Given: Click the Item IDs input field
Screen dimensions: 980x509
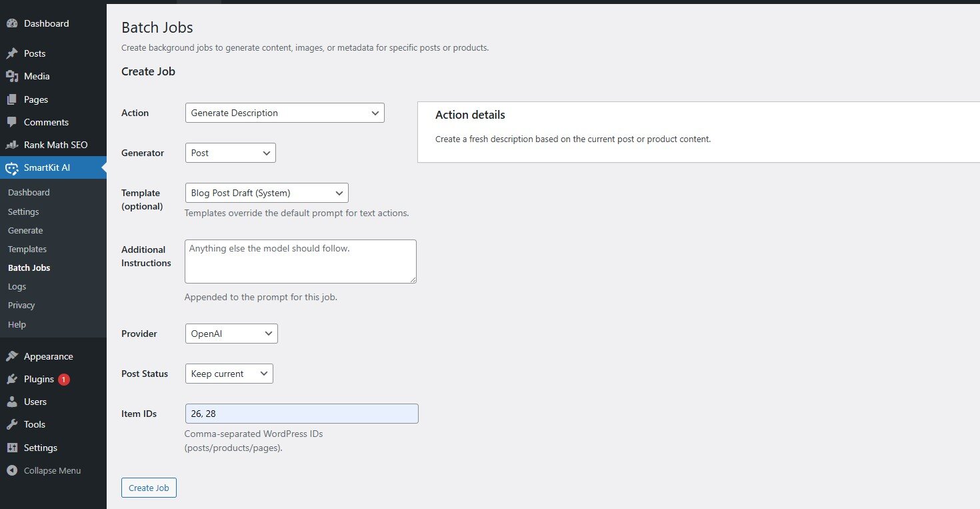Looking at the screenshot, I should pos(301,414).
